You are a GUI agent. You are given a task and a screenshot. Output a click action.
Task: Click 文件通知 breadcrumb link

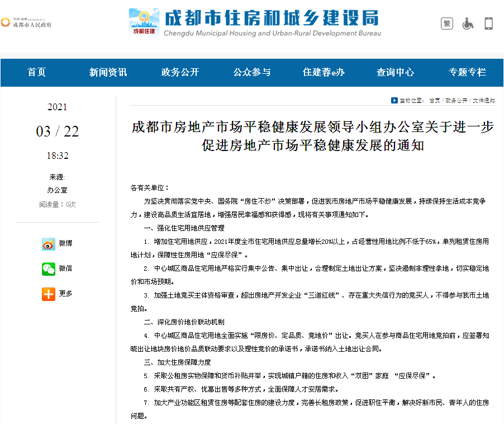tap(483, 101)
